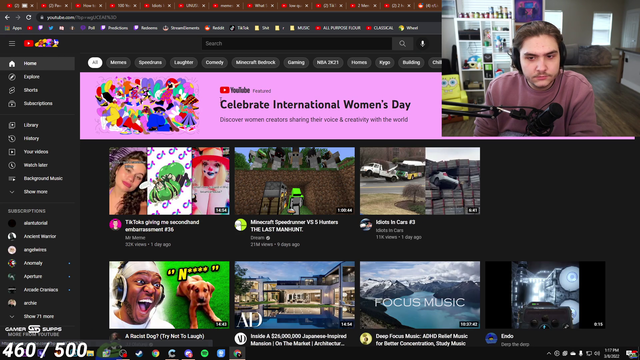Image resolution: width=640 pixels, height=360 pixels.
Task: Select the Memes filter chip
Action: coord(118,62)
